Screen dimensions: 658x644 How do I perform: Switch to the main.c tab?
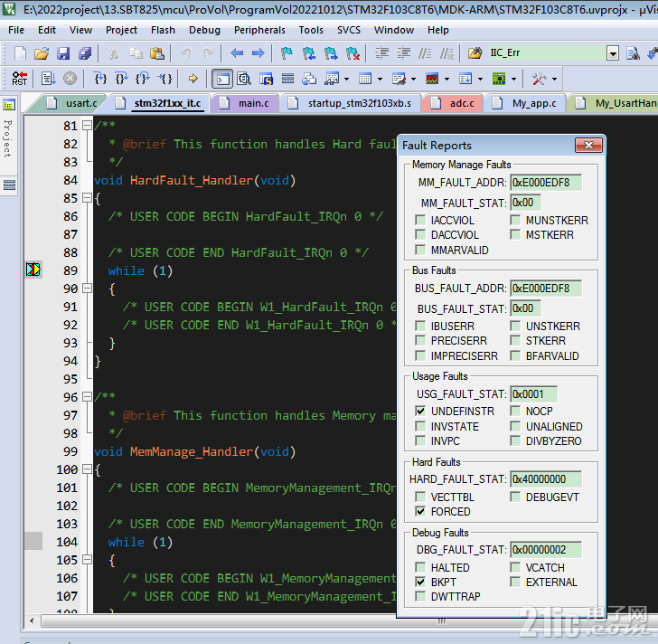click(x=247, y=103)
